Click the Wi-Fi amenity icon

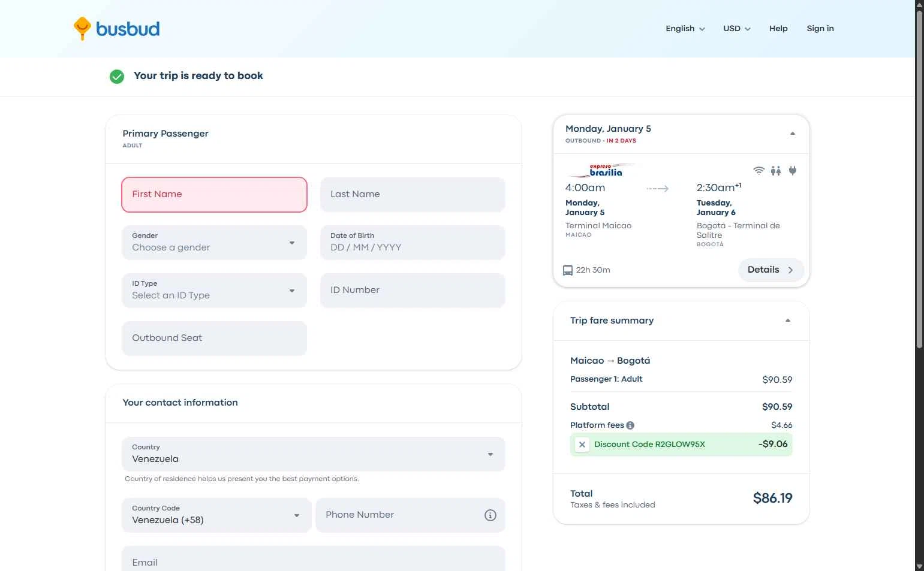click(x=759, y=171)
